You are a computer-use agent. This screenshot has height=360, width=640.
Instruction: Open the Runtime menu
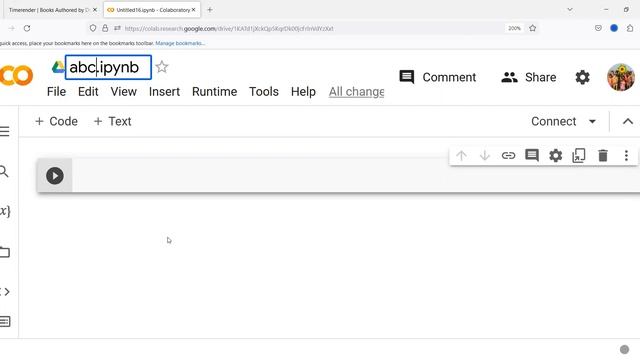(214, 91)
